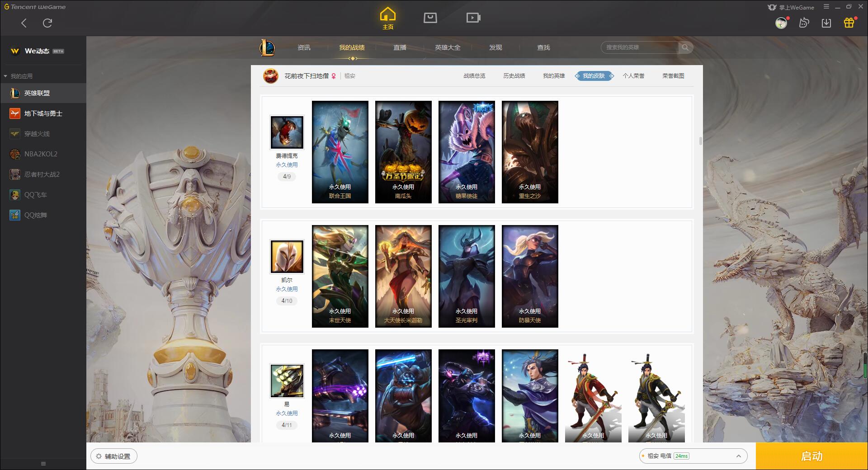Open the home tab icon 主页

388,19
